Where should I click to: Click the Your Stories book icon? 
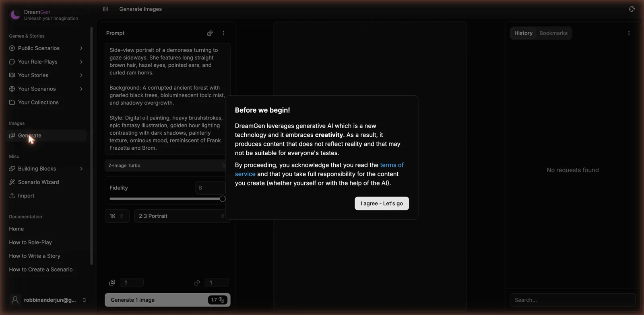tap(12, 75)
